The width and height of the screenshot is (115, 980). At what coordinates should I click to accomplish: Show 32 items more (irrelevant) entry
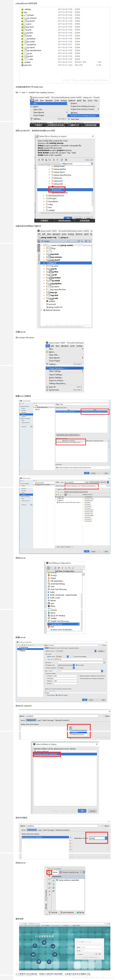[x=62, y=630]
